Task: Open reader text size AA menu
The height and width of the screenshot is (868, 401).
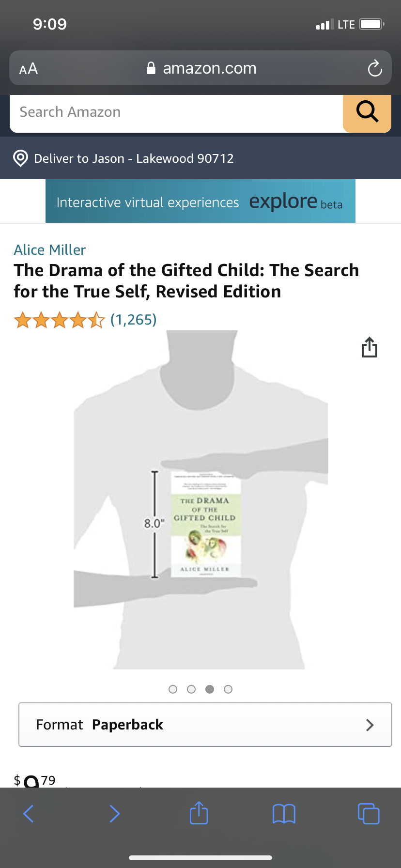Action: coord(29,69)
